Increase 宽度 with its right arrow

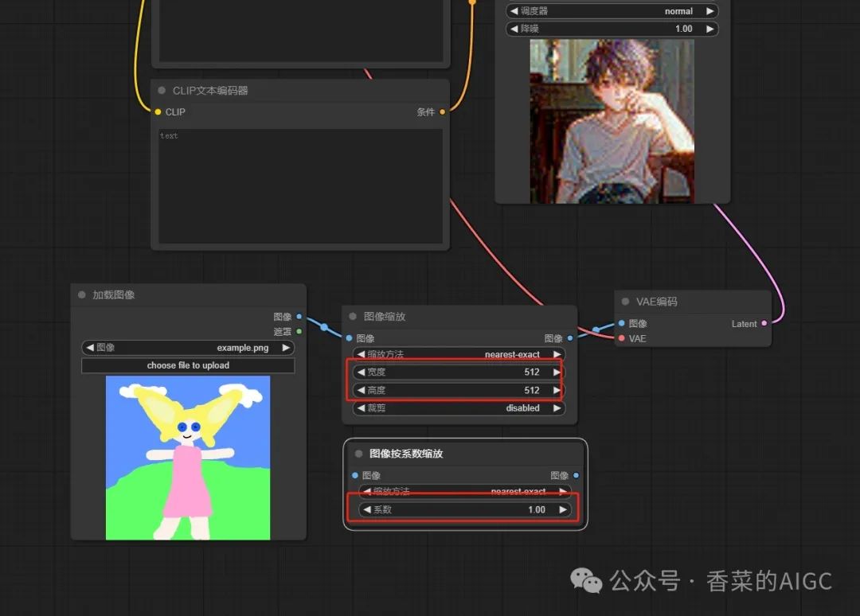pos(557,372)
